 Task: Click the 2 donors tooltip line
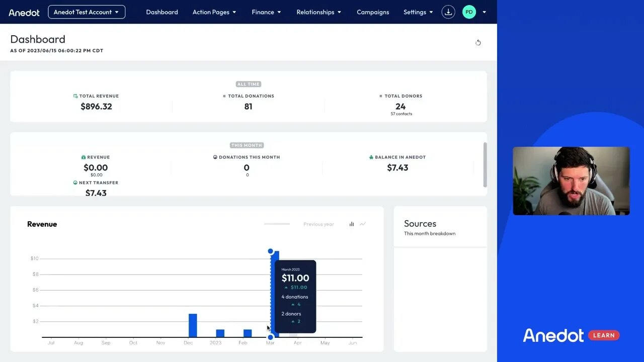291,314
